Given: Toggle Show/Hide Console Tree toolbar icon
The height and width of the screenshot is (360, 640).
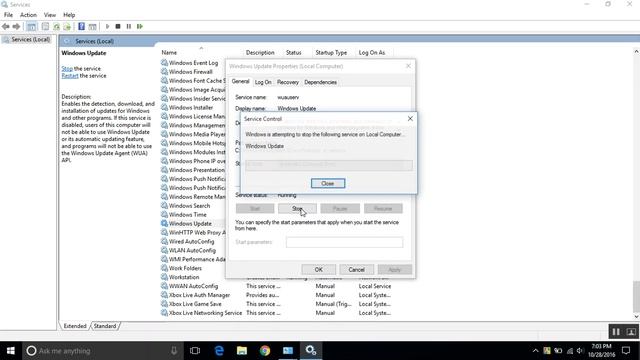Looking at the screenshot, I should point(31,27).
